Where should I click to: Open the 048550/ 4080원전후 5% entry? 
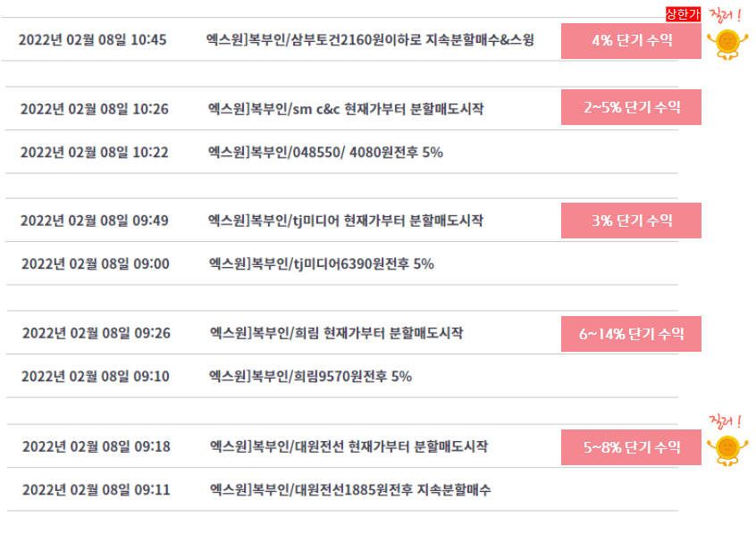coord(325,152)
